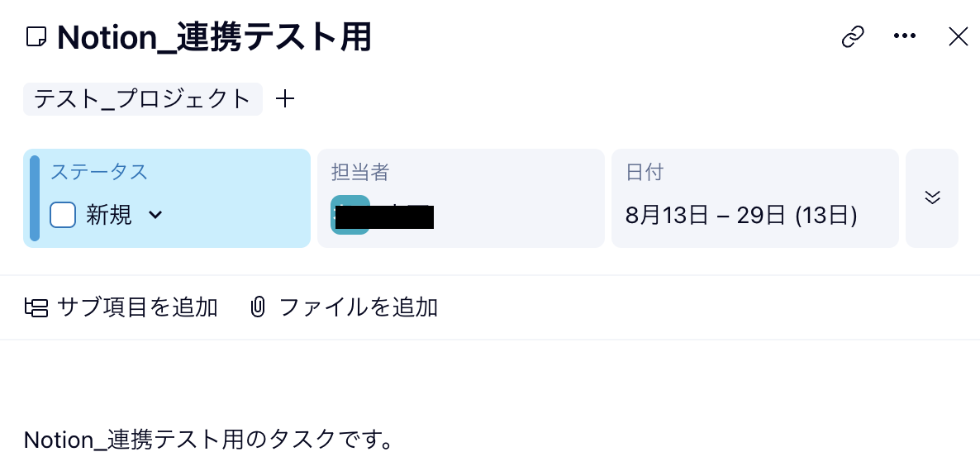Click the task description text area
The height and width of the screenshot is (471, 980).
pyautogui.click(x=207, y=440)
